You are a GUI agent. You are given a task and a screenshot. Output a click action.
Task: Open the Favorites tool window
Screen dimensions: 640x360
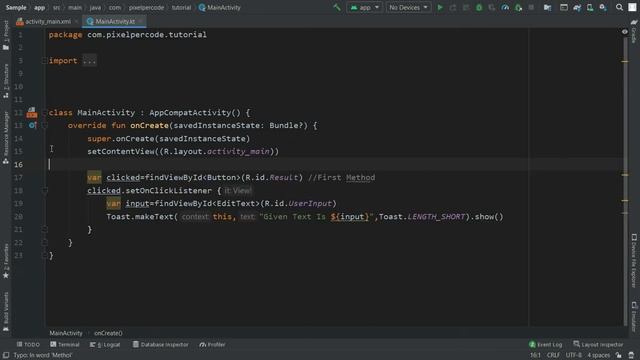tap(6, 261)
